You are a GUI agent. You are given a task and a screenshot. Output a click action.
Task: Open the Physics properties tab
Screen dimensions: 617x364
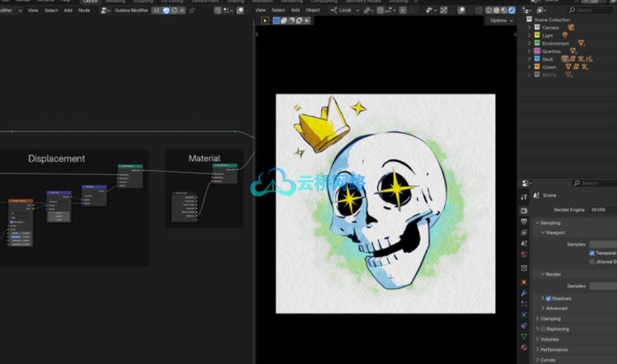pyautogui.click(x=523, y=315)
